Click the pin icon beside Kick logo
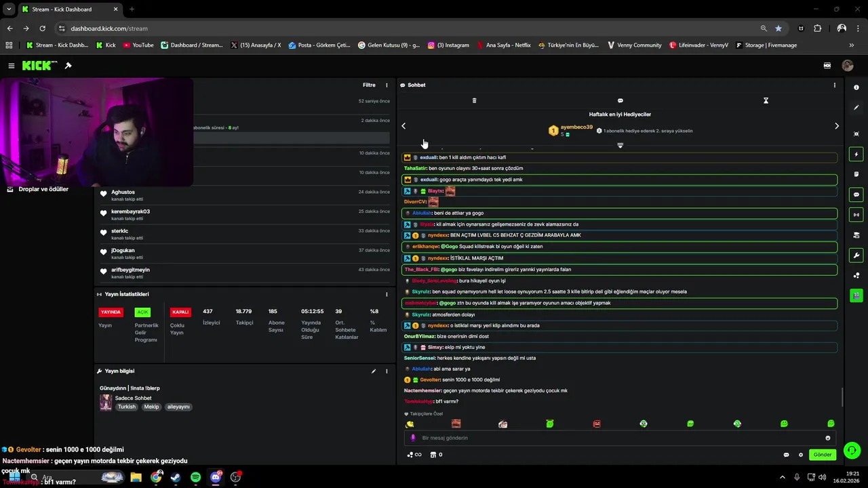The height and width of the screenshot is (488, 868). coord(68,66)
